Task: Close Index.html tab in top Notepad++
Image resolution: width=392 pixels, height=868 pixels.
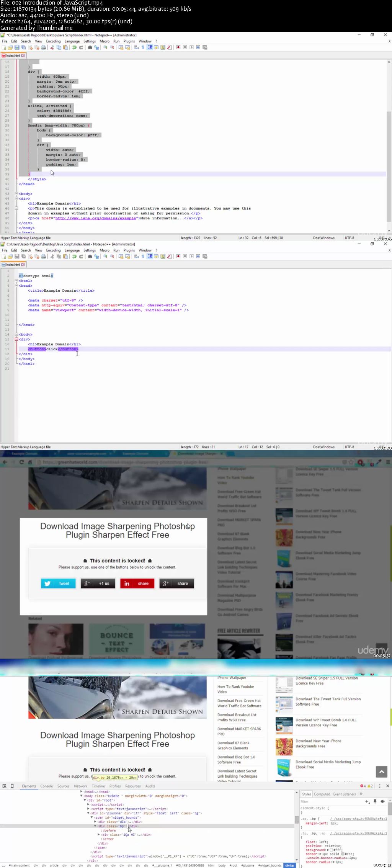Action: [23, 56]
